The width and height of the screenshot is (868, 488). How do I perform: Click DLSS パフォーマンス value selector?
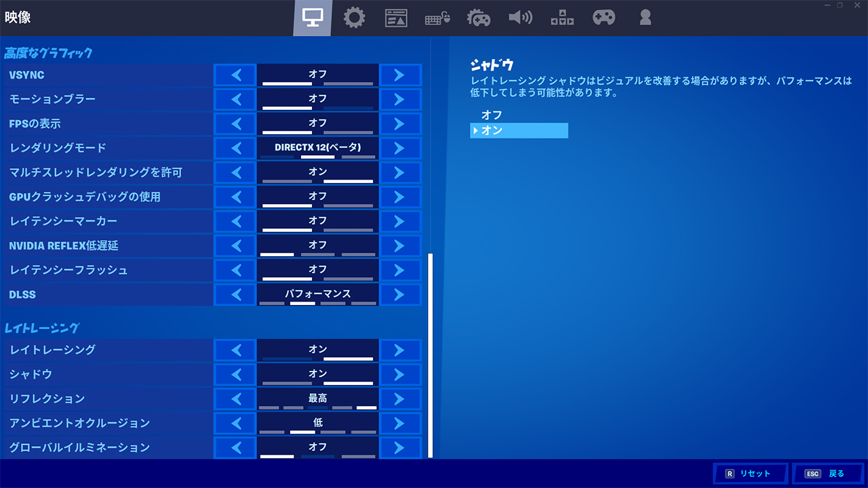pyautogui.click(x=317, y=294)
